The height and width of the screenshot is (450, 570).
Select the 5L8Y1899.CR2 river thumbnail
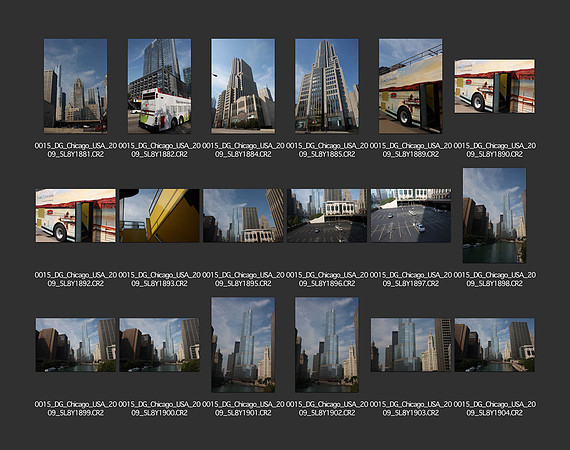click(x=76, y=345)
